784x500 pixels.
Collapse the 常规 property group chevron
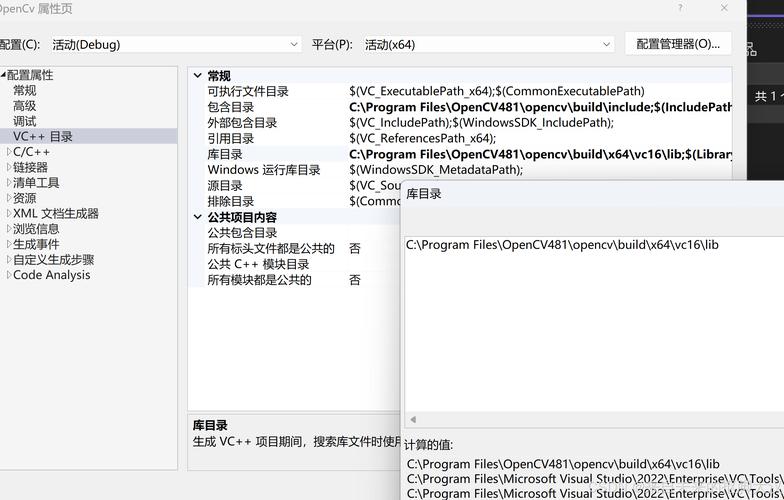click(x=198, y=76)
